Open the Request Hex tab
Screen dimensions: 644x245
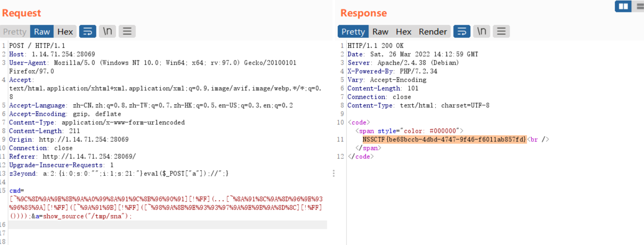[65, 32]
